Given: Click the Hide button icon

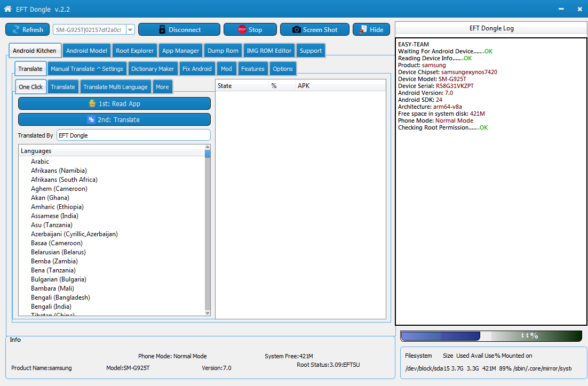Looking at the screenshot, I should point(363,29).
